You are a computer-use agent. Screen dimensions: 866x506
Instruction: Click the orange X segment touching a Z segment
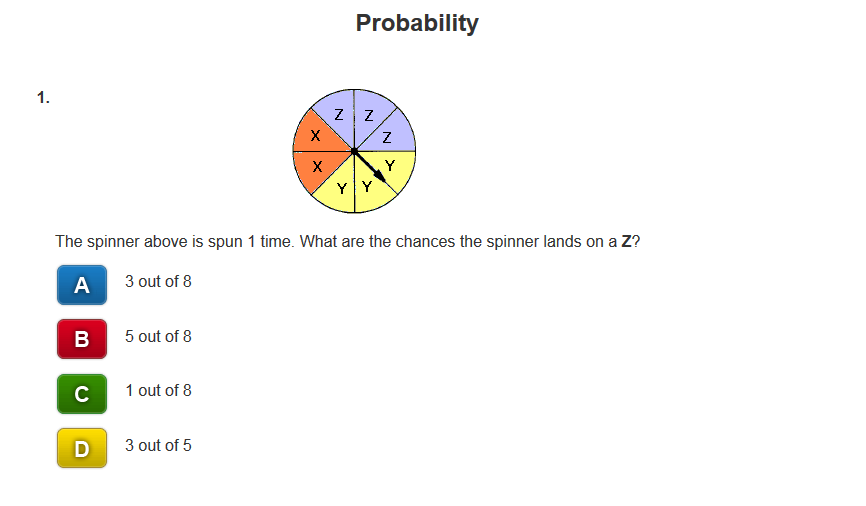(317, 134)
